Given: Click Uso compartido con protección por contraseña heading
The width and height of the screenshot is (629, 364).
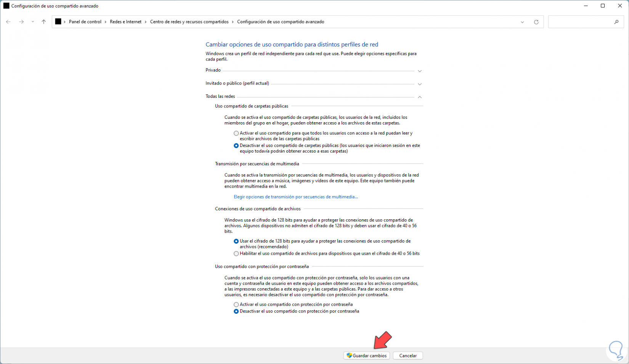Looking at the screenshot, I should coord(262,267).
